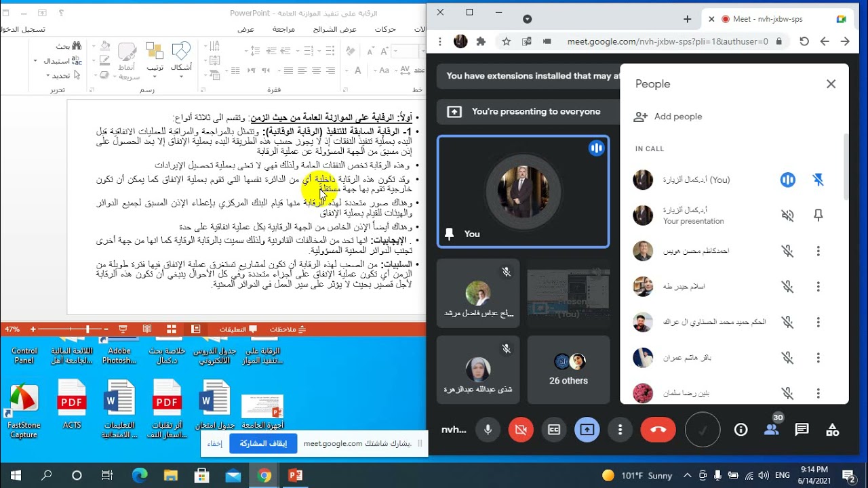The image size is (868, 488).
Task: Start slide show from status bar
Action: [x=123, y=329]
